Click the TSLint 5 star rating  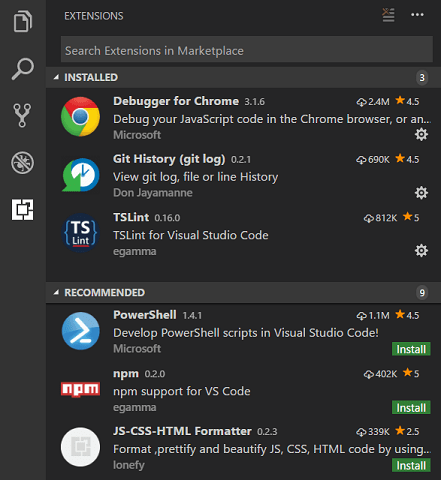click(411, 217)
